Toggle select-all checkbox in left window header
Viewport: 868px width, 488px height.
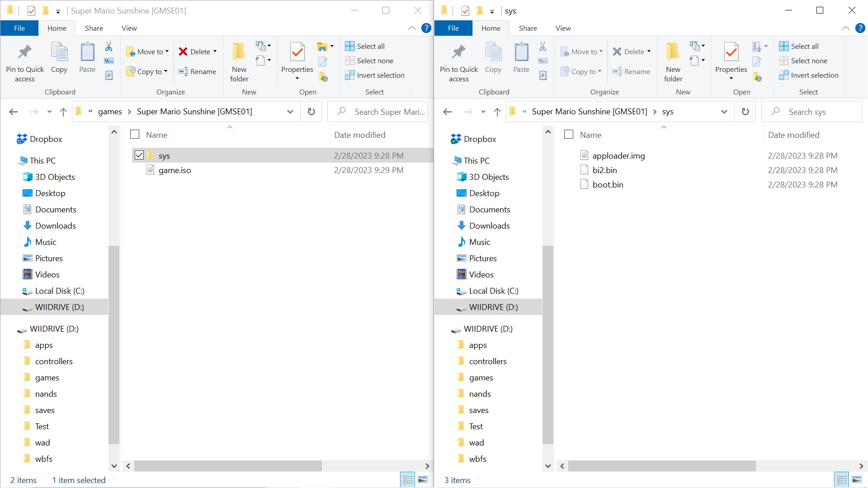135,134
